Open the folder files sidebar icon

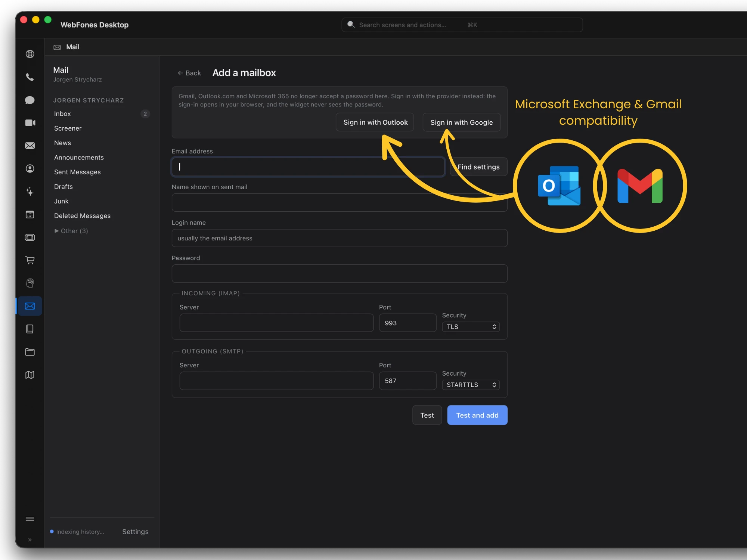click(30, 352)
